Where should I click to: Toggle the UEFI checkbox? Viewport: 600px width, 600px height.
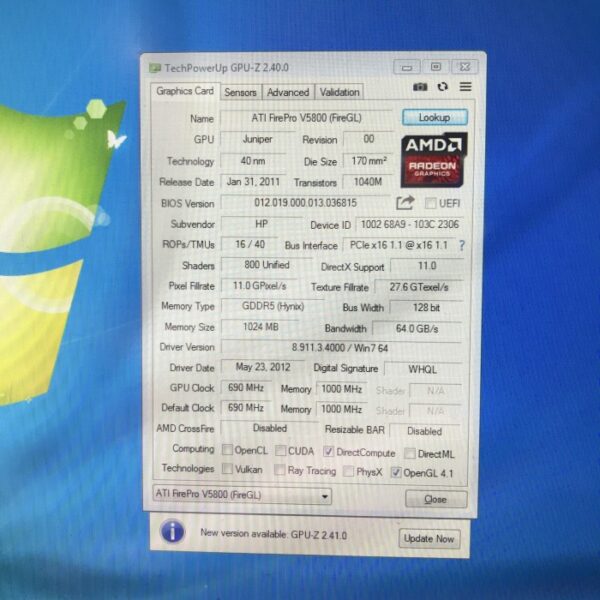tap(429, 204)
